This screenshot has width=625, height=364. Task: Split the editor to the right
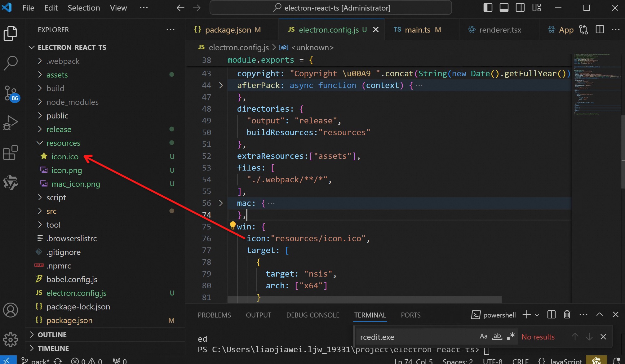coord(600,29)
